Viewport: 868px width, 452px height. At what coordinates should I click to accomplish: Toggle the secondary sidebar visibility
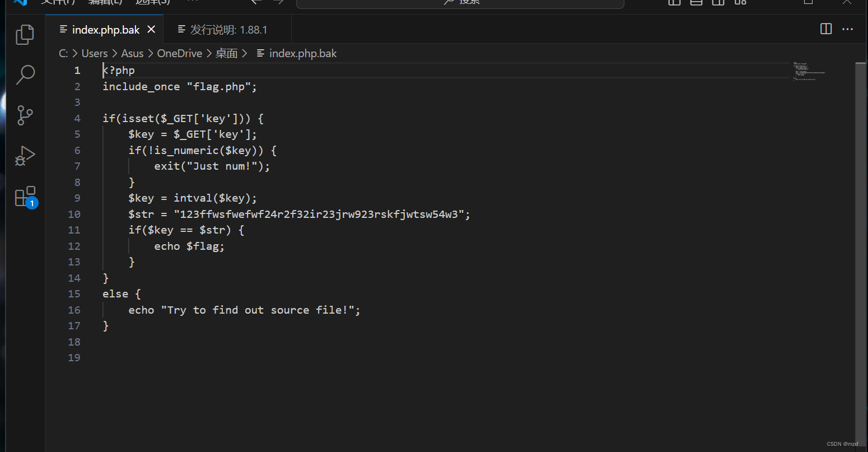(717, 3)
